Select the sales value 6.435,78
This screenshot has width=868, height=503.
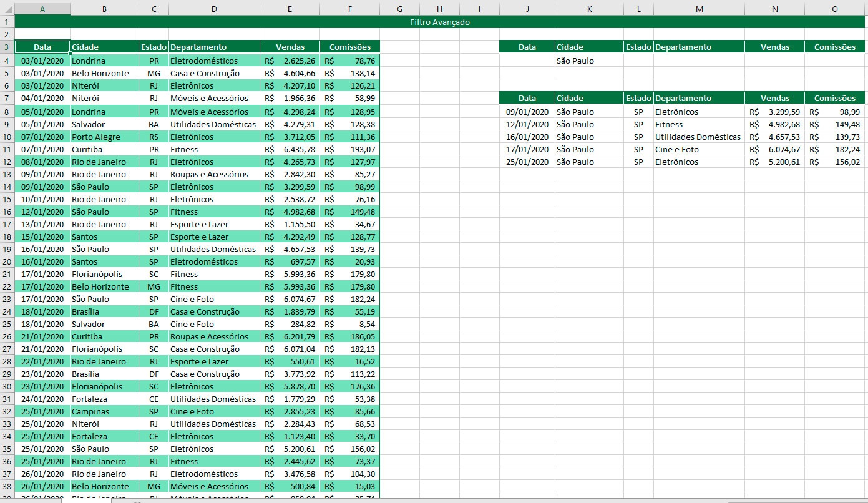point(290,149)
